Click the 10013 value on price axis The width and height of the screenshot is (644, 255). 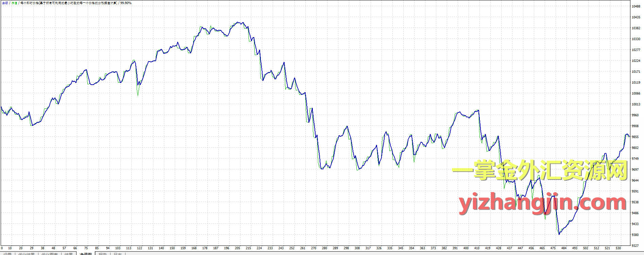click(636, 104)
